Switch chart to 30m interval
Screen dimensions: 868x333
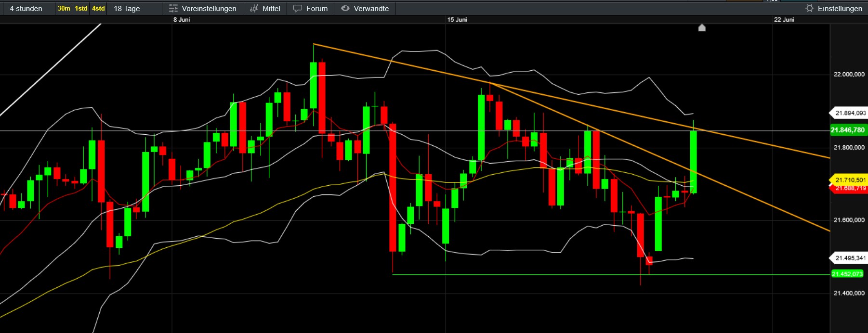click(x=64, y=9)
